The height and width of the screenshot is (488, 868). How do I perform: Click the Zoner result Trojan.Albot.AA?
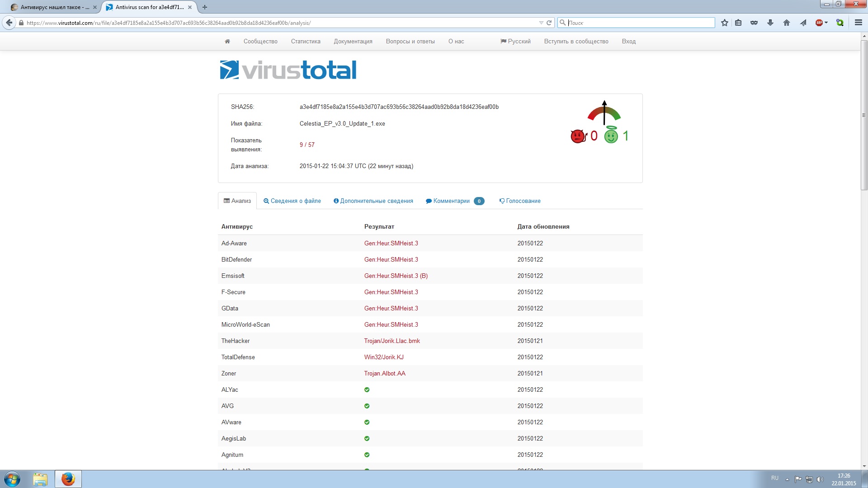pos(385,373)
